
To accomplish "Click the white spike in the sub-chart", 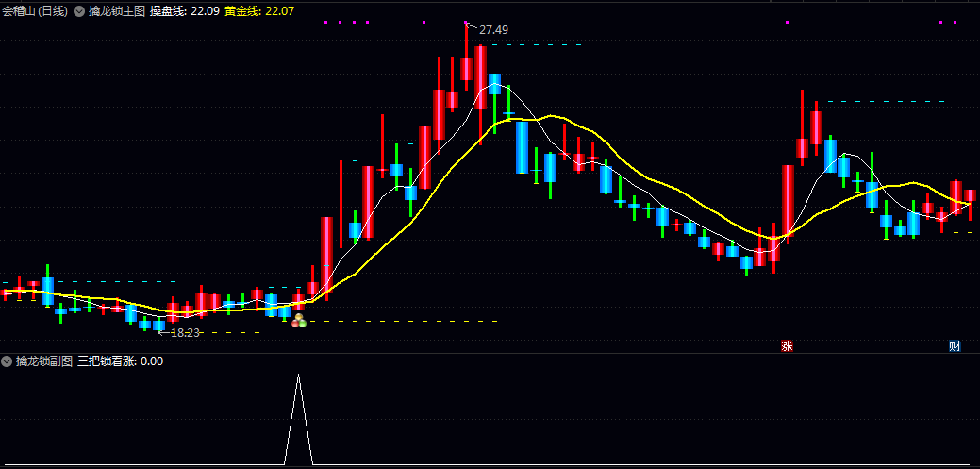I will click(299, 419).
